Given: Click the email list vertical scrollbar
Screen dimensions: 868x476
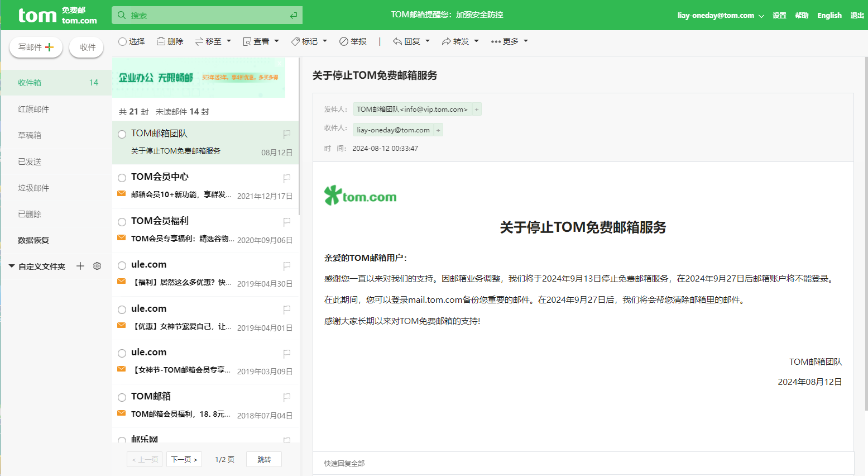Looking at the screenshot, I should (x=300, y=168).
